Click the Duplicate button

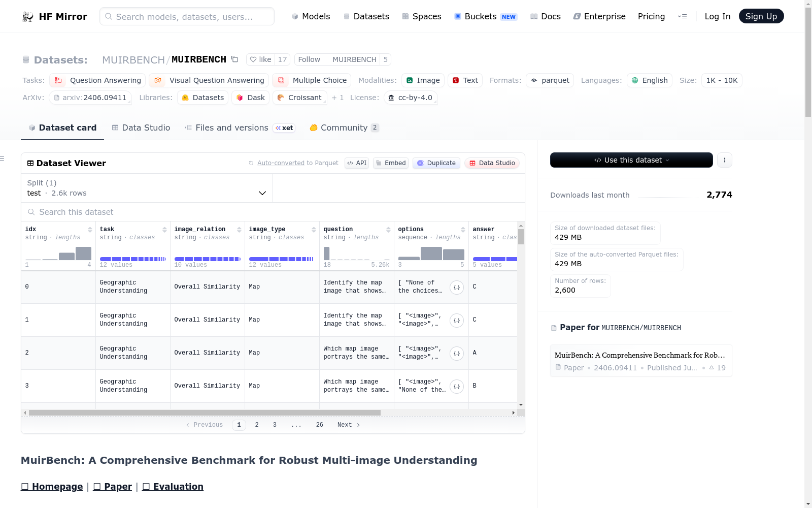(x=436, y=163)
